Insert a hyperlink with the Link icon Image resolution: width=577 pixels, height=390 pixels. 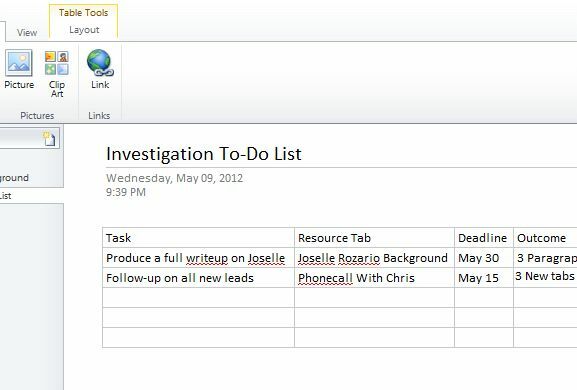(100, 70)
